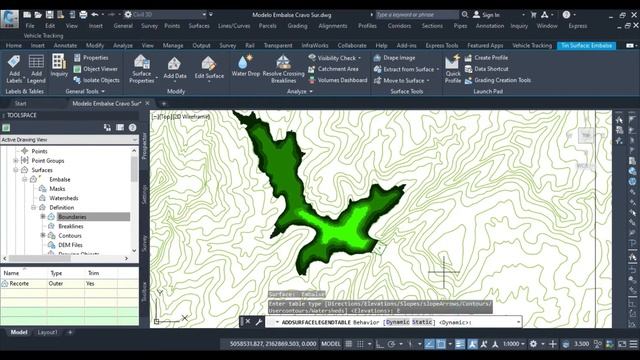Toggle MODEL space button in status bar
This screenshot has height=360, width=640.
331,344
